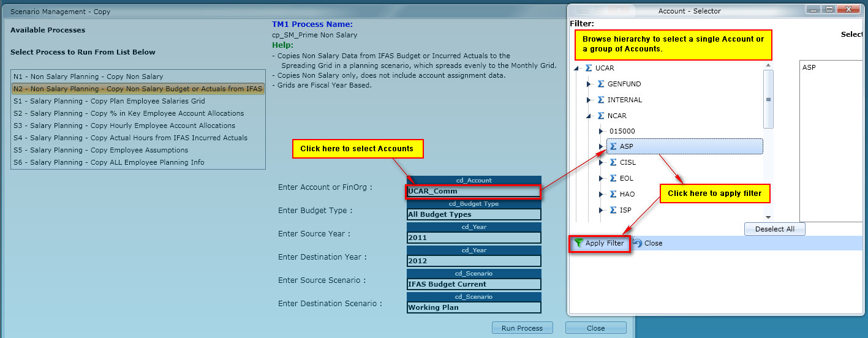Click the sigma icon beside ISP

coord(613,210)
